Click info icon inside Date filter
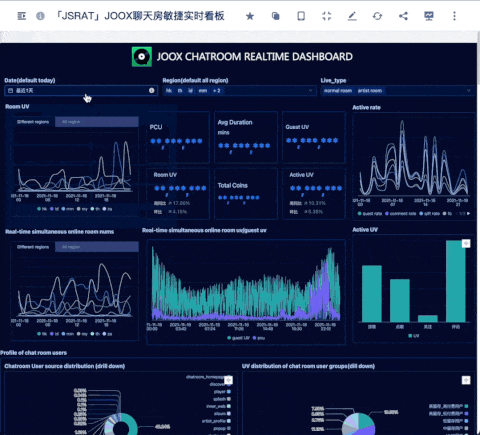Viewport: 480px width, 435px height. click(x=152, y=90)
